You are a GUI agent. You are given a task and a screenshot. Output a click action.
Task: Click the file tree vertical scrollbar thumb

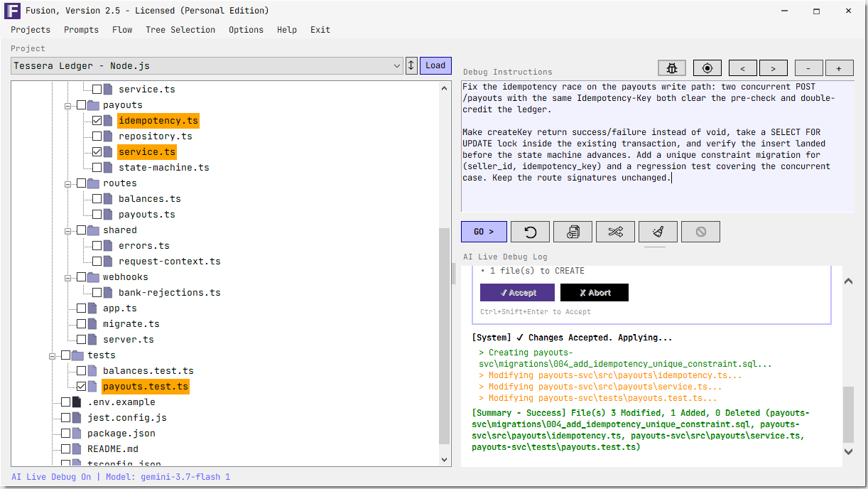[445, 335]
